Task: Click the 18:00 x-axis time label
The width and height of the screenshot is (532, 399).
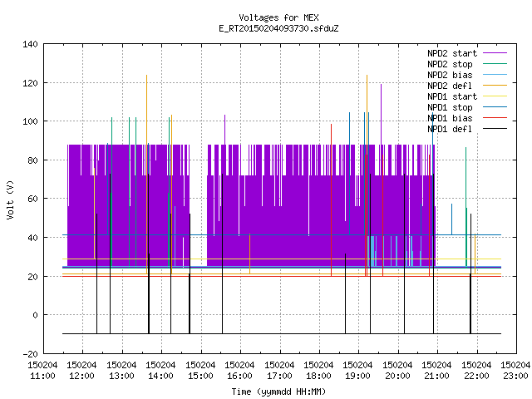Action: (x=318, y=376)
